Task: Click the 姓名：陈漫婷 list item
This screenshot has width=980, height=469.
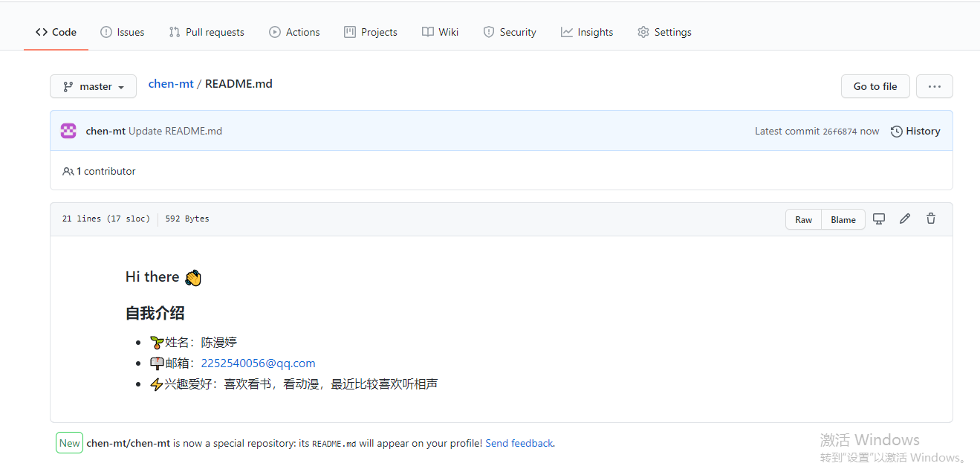Action: [x=193, y=343]
